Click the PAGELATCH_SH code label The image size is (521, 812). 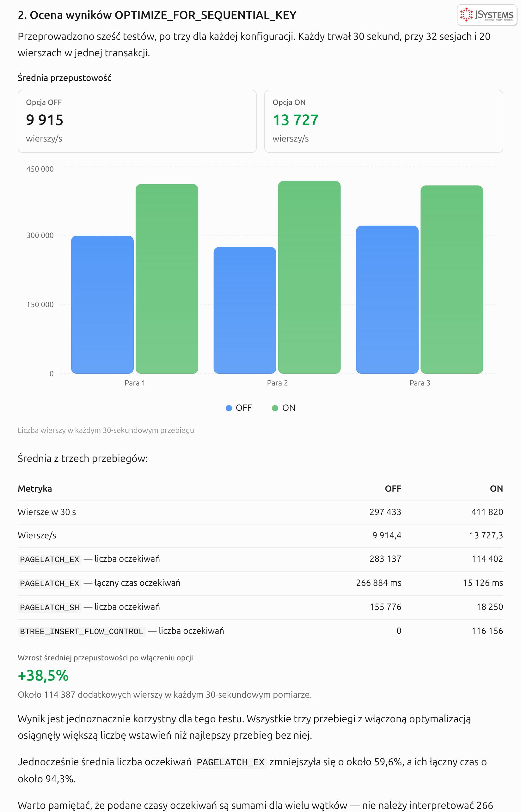(x=49, y=607)
